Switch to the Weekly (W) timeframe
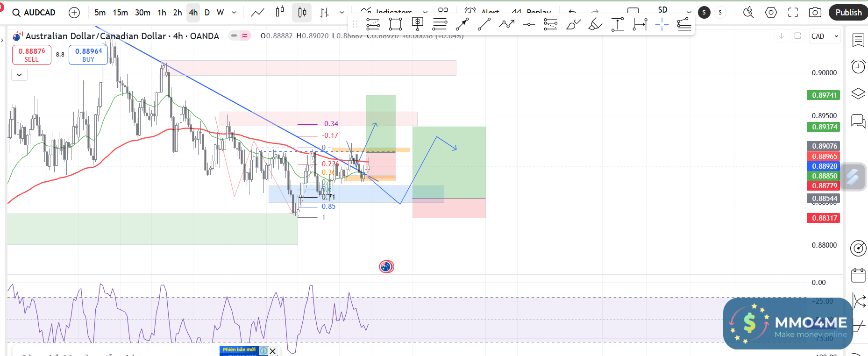The image size is (868, 356). 220,13
